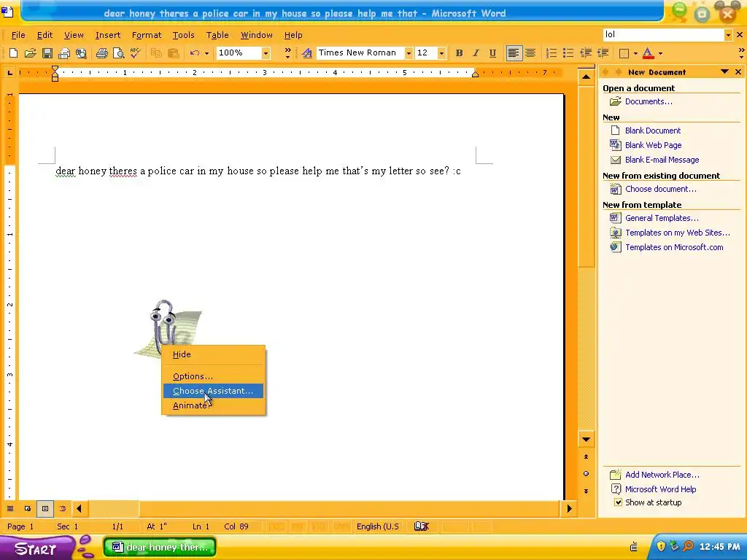Click Blank E-mail Message link
This screenshot has width=747, height=560.
pyautogui.click(x=662, y=160)
